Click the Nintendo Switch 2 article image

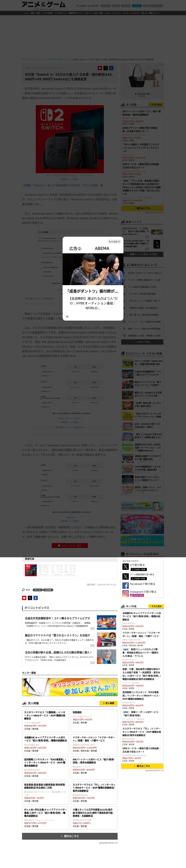coord(70,139)
